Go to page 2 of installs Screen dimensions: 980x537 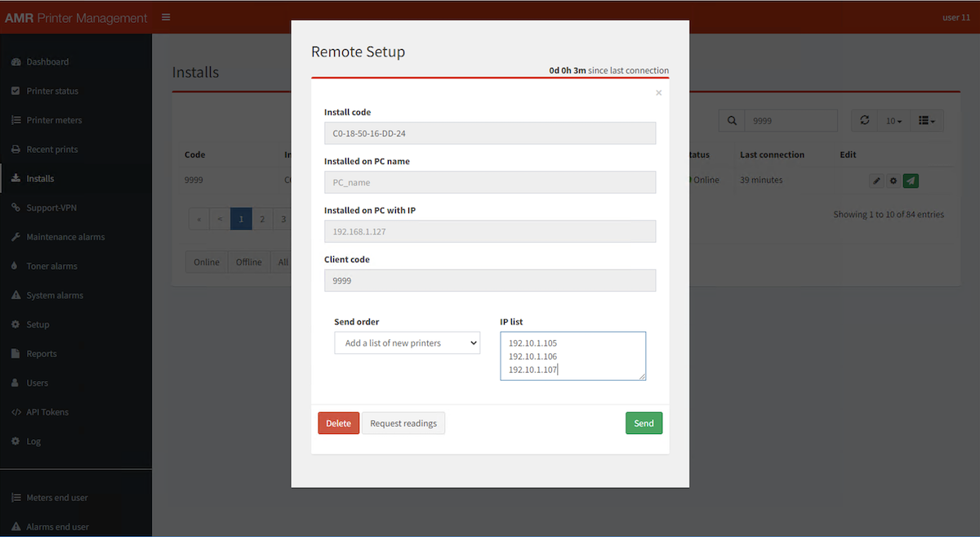(x=262, y=219)
